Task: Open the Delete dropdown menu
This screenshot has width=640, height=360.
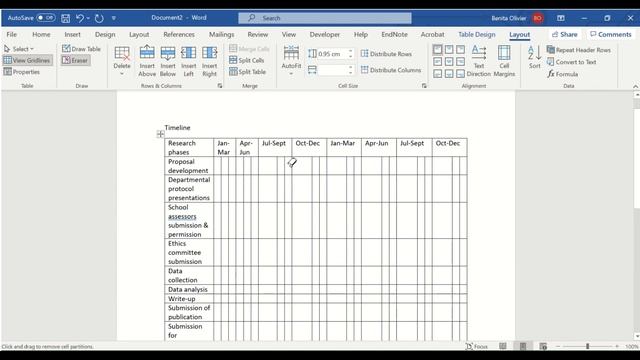Action: 122,62
